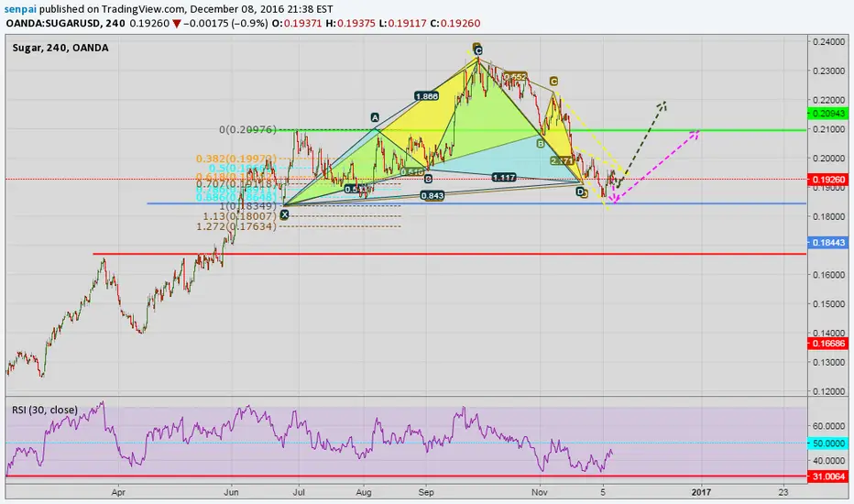Click the 1.13(0.18007) Fibonacci level label
Viewport: 854px width, 504px height.
(240, 215)
